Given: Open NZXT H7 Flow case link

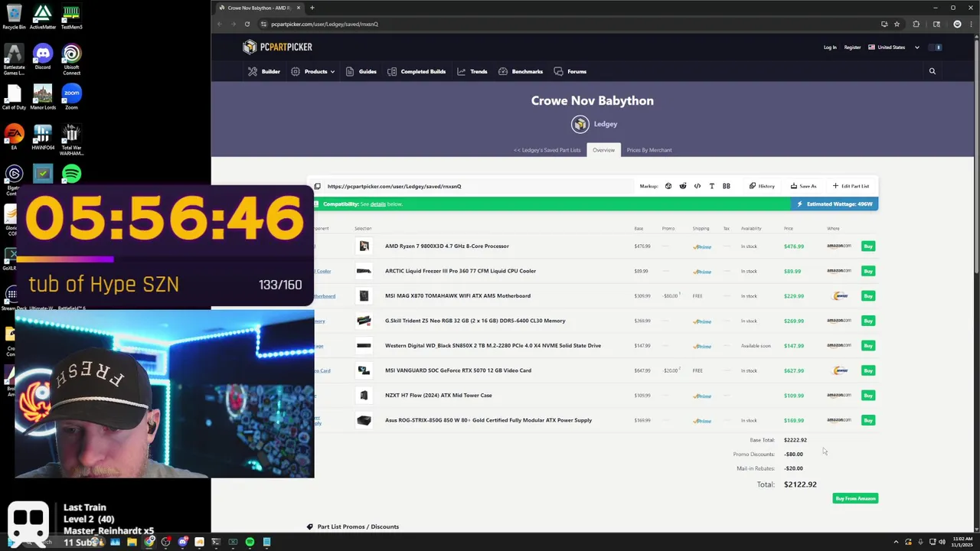Looking at the screenshot, I should coord(439,396).
